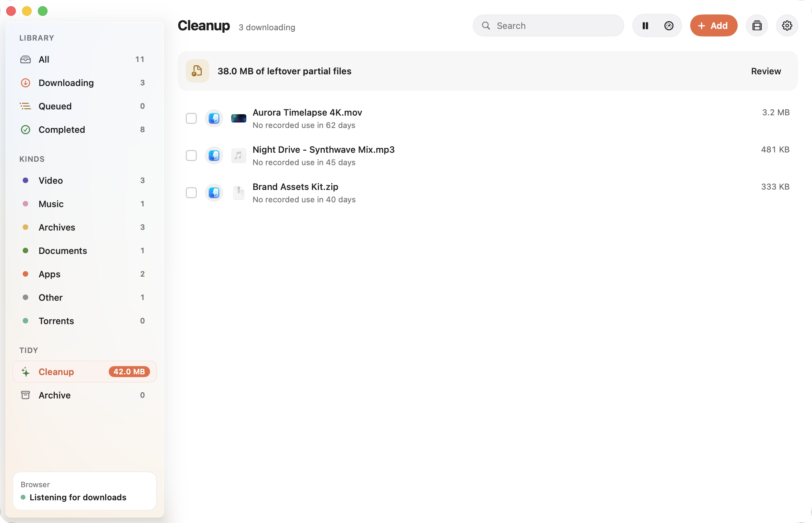Click the 481 KB size value
Screen dimensions: 812x523
coord(775,150)
